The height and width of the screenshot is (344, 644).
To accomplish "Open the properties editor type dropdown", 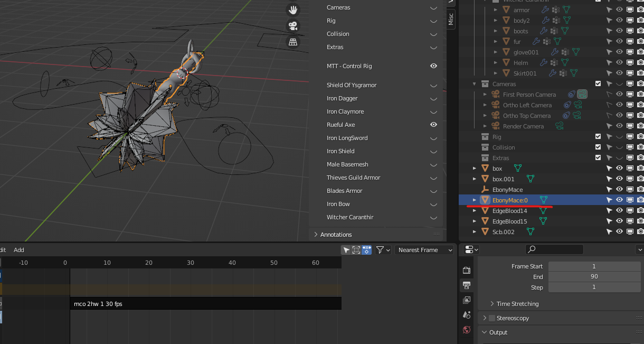I will click(471, 249).
